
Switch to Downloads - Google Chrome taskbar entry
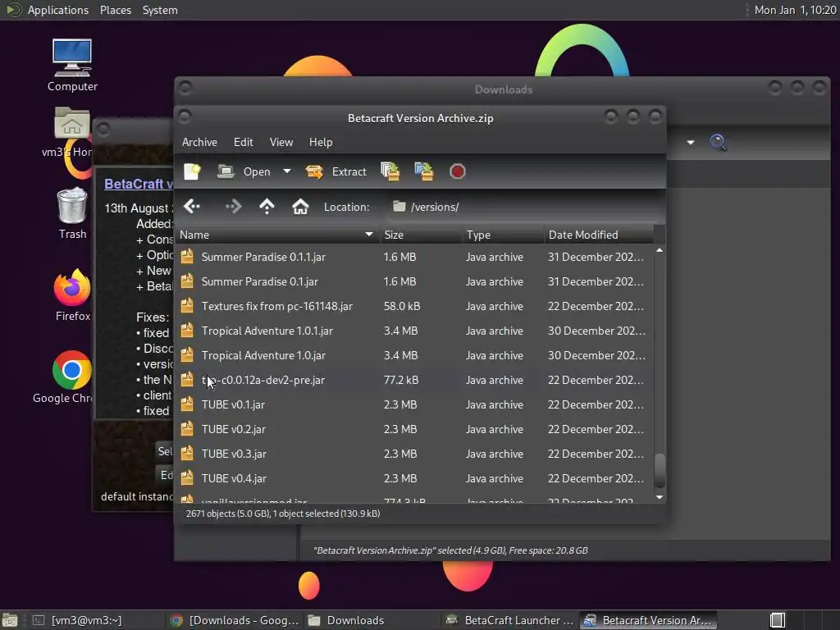click(234, 620)
